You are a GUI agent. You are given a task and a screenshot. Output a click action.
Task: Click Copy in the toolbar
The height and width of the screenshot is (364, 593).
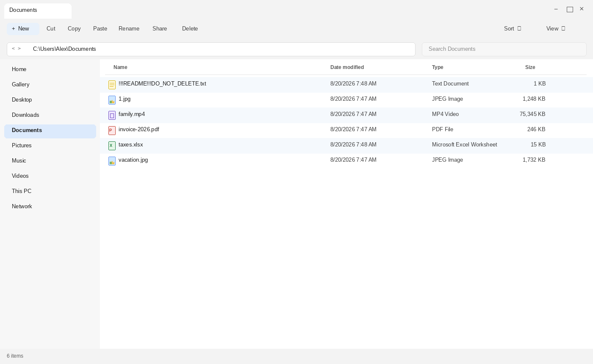[x=74, y=29]
